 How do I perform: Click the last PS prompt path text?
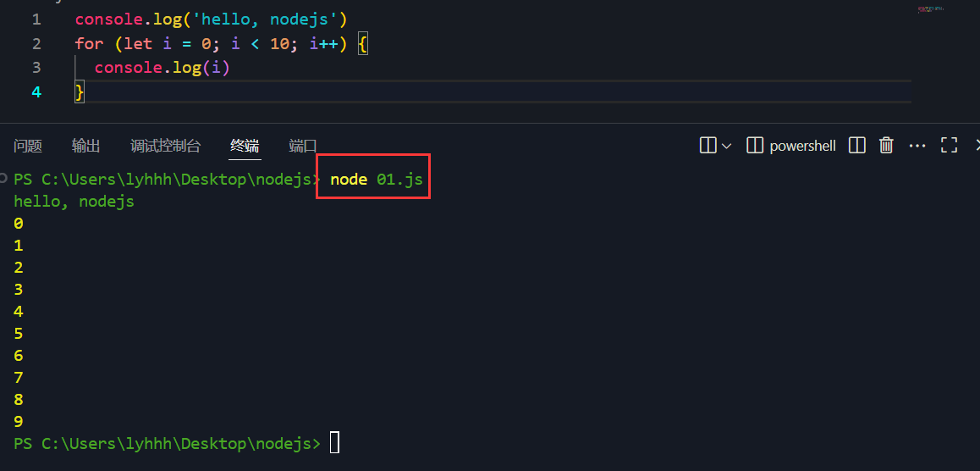tap(167, 444)
